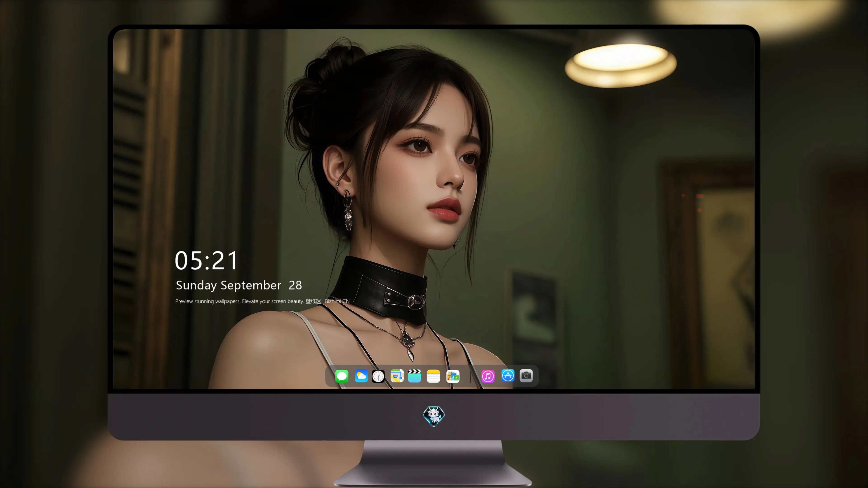The width and height of the screenshot is (868, 488).
Task: Open the blue App Store icon
Action: 508,375
